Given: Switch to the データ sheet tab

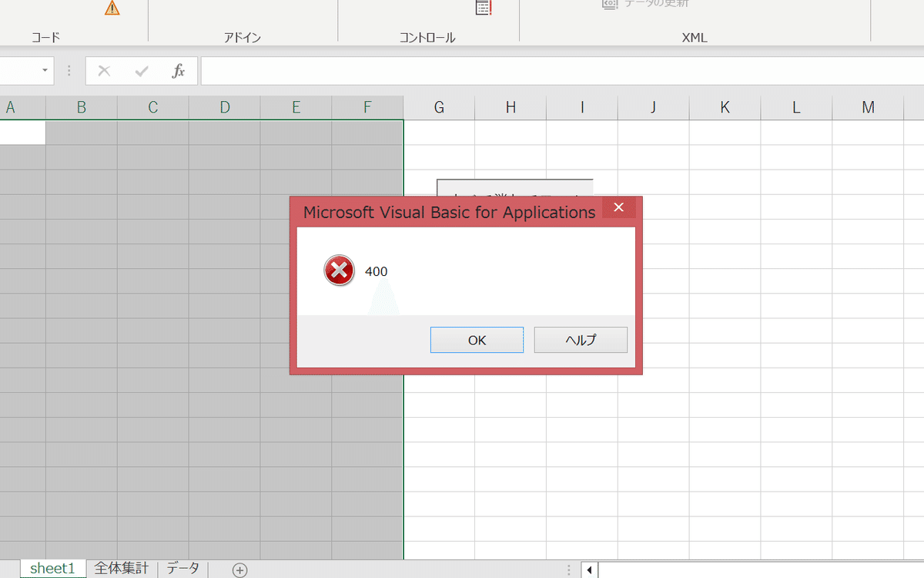Looking at the screenshot, I should [183, 569].
